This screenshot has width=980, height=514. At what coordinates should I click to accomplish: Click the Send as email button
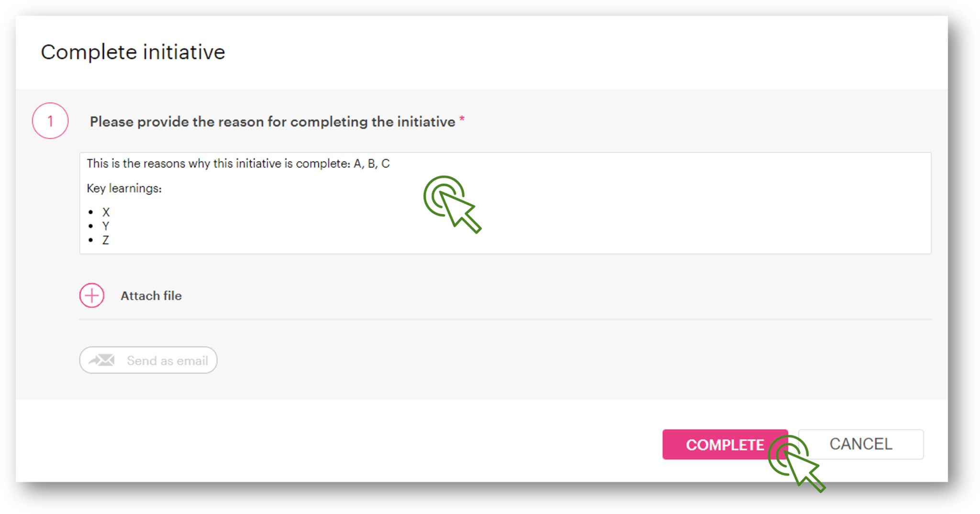click(x=148, y=360)
